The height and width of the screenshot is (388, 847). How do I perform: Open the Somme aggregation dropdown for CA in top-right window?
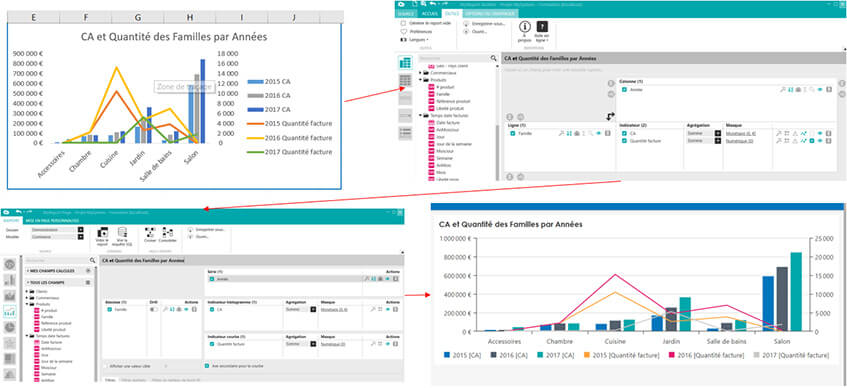(x=718, y=133)
